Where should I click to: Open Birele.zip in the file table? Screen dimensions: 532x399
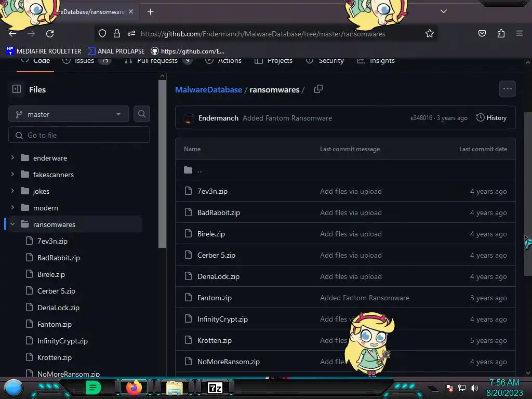[x=211, y=234]
